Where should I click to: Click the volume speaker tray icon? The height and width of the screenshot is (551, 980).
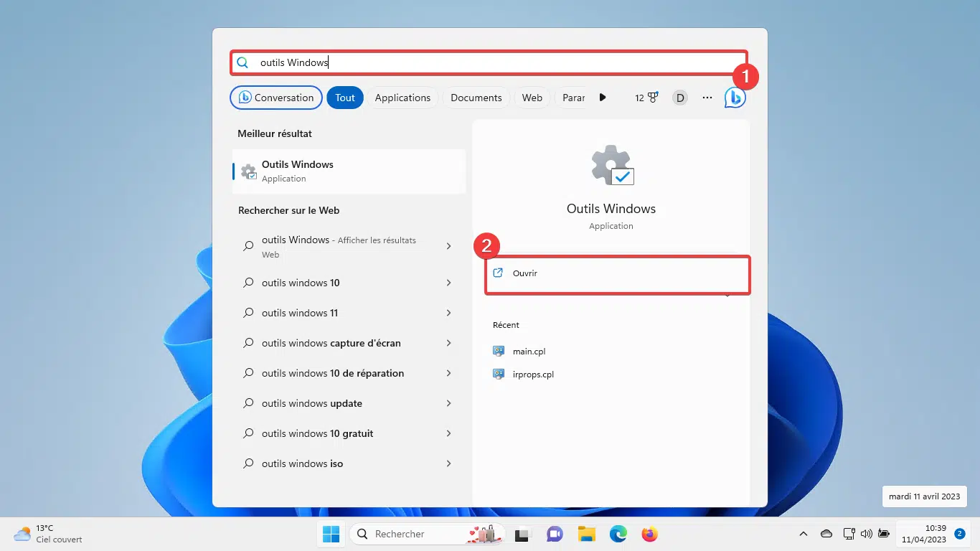[867, 534]
